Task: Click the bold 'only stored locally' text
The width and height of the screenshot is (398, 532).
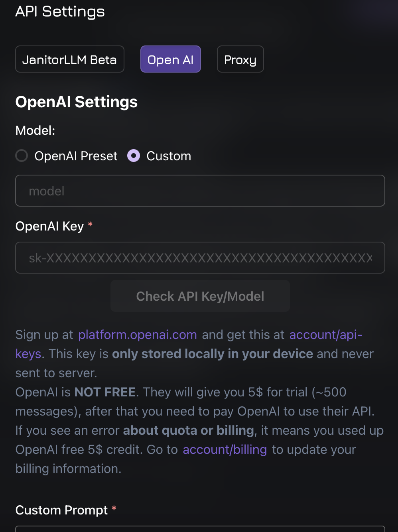Action: tap(212, 354)
